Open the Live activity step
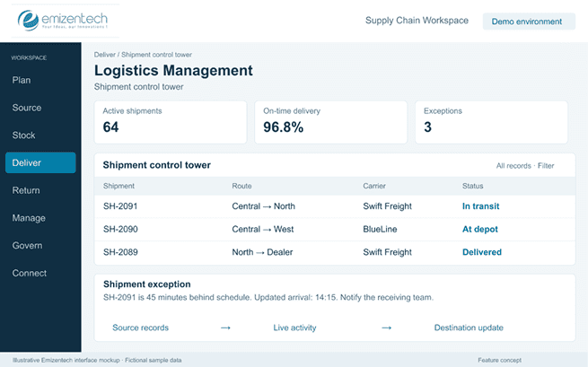 [x=294, y=328]
